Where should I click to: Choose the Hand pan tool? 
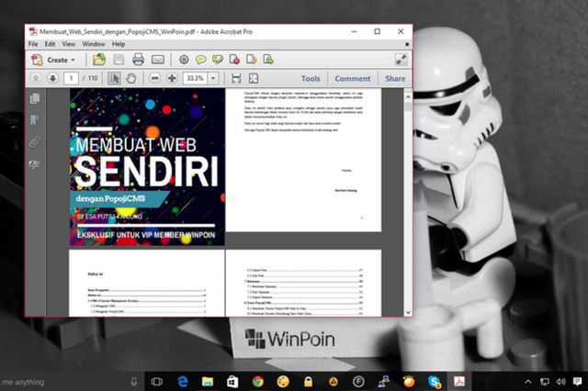pos(130,78)
